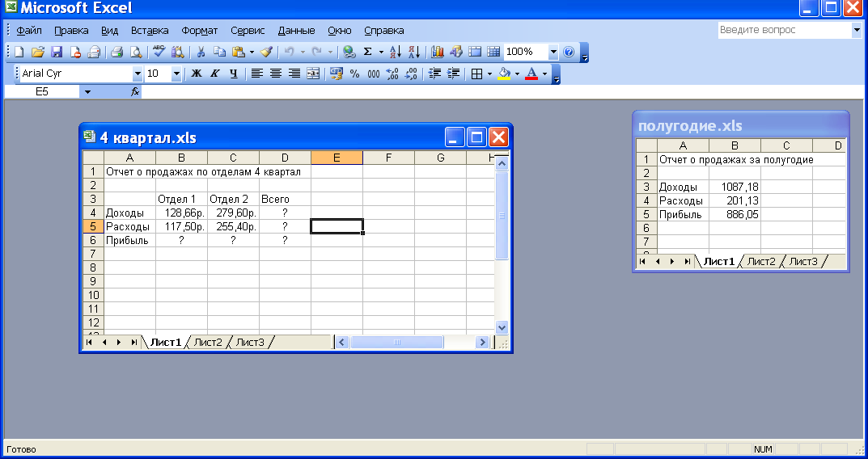Viewport: 868px width, 459px height.
Task: Center align cell text
Action: pos(276,74)
